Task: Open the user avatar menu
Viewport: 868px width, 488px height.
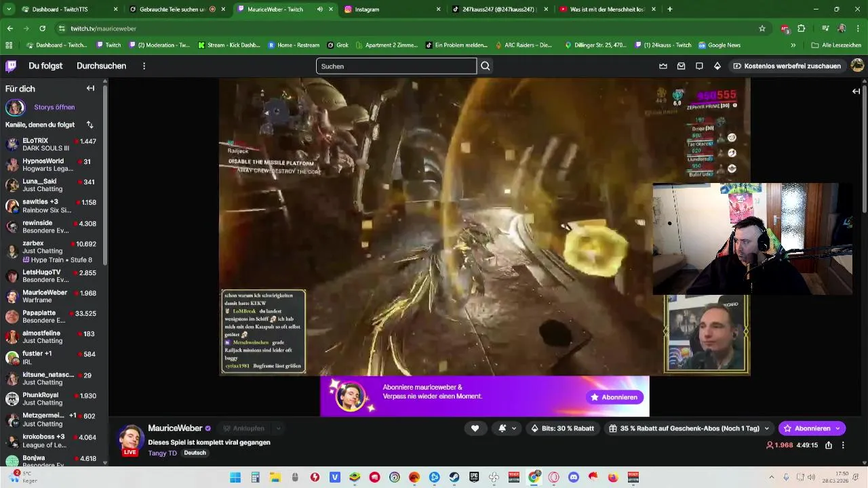Action: (x=857, y=66)
